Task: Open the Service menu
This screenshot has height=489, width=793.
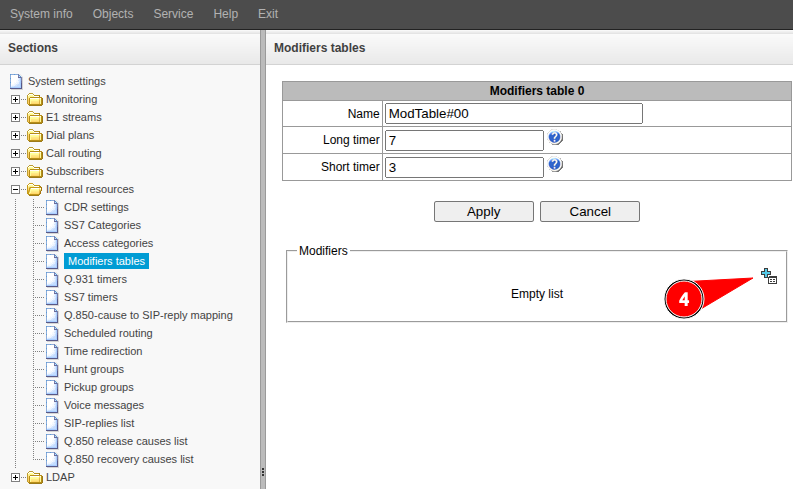Action: (x=173, y=14)
